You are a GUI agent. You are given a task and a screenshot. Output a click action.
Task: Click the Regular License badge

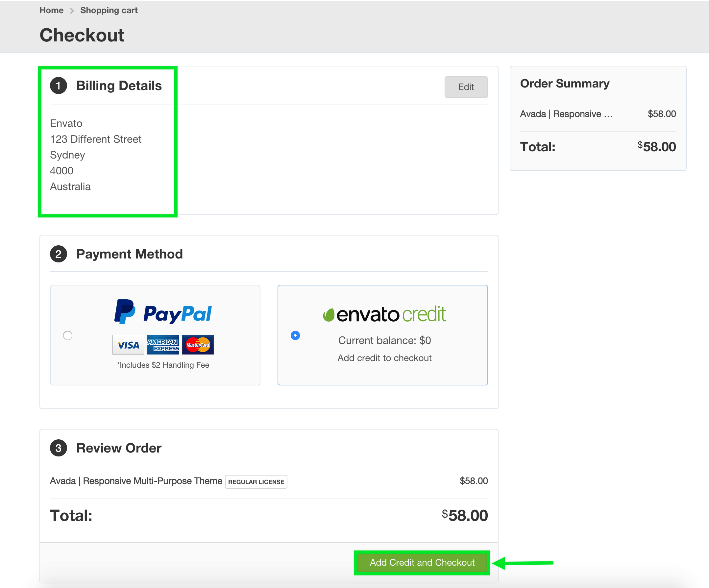(x=256, y=482)
